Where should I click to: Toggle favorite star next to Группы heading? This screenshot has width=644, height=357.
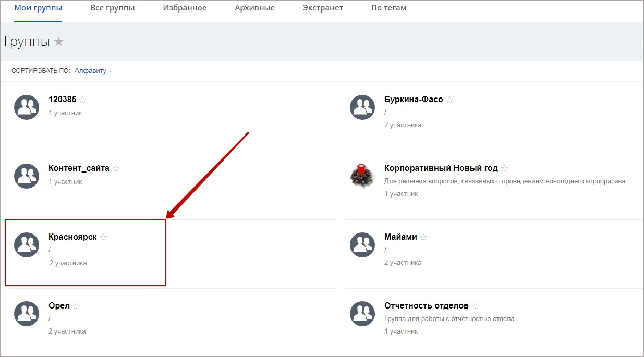pyautogui.click(x=59, y=42)
